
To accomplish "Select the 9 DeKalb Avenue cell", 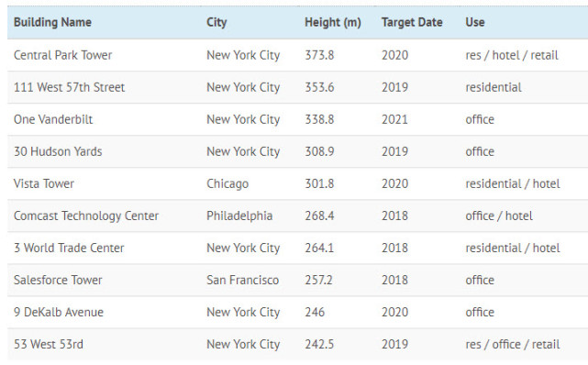I will [59, 312].
